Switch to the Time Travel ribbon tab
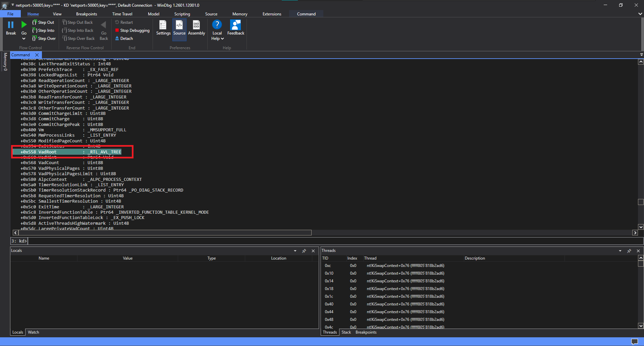644x346 pixels. [122, 14]
